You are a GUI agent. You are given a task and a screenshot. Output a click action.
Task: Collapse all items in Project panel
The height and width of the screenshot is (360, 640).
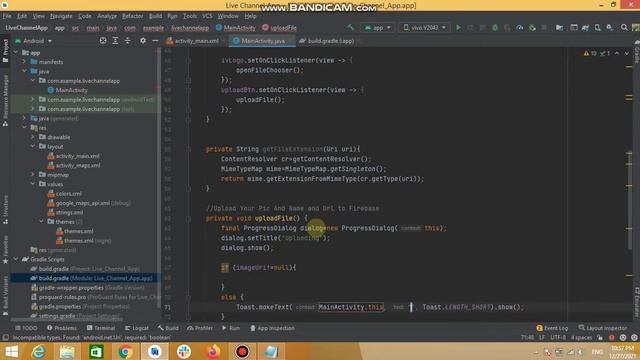coord(127,40)
